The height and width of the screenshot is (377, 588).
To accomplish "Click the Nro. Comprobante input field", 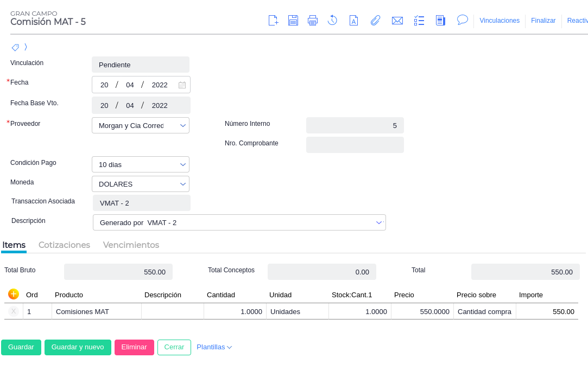I will [355, 145].
